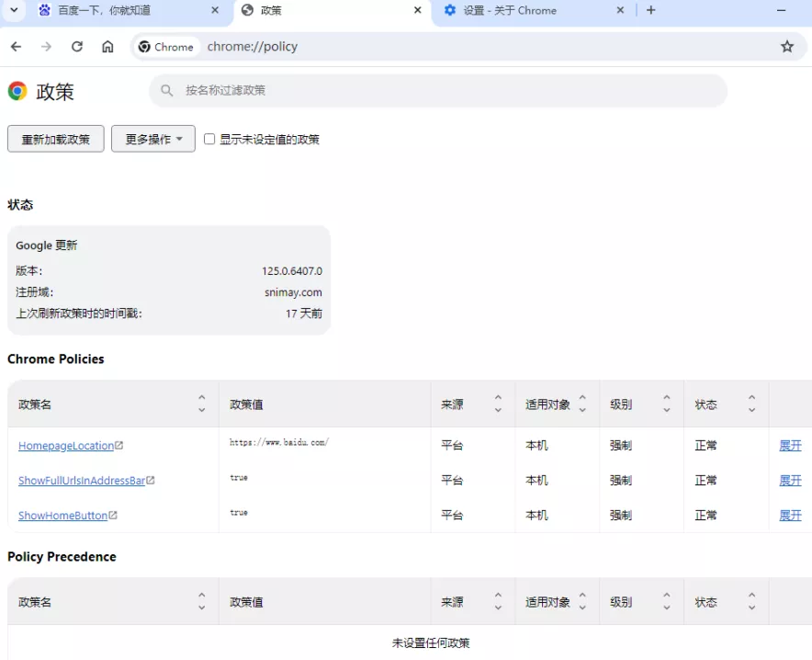812x660 pixels.
Task: Open the HomepageLocation policy link
Action: point(66,446)
